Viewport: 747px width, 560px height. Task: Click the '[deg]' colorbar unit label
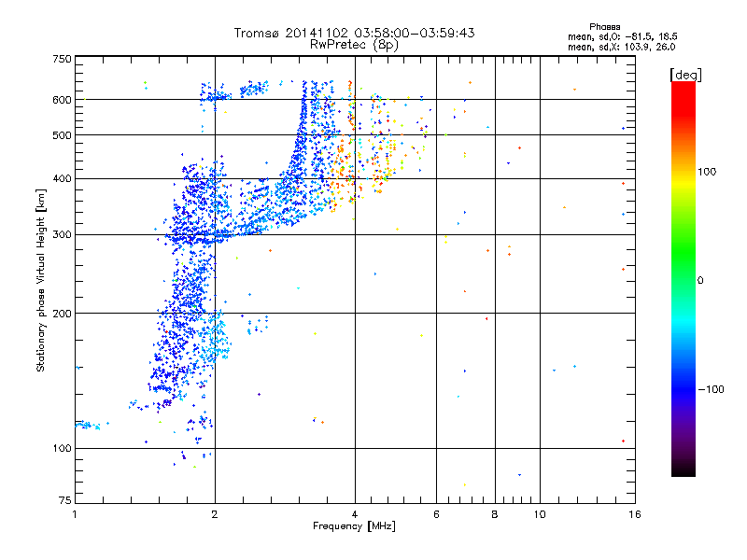[x=685, y=75]
